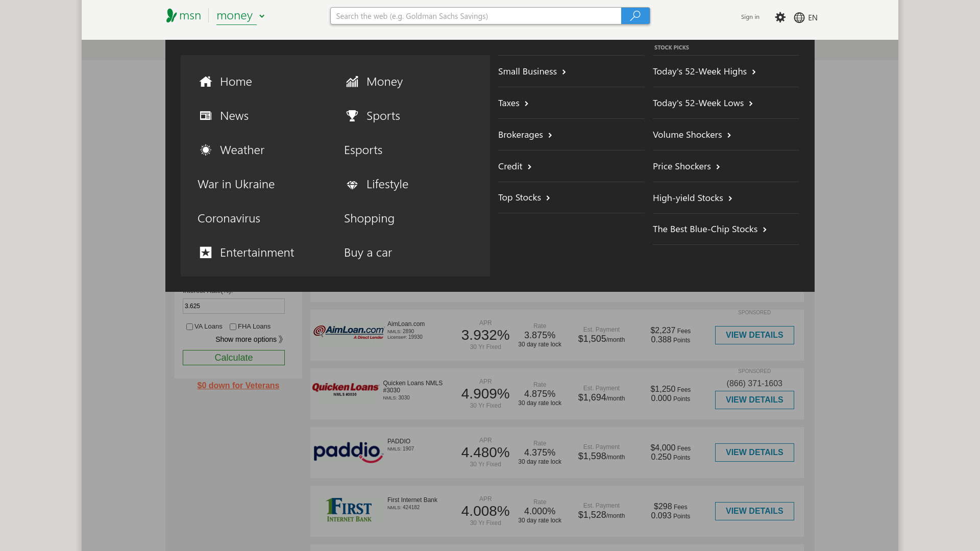Open Today's 52-Week Lows
The image size is (980, 551).
click(702, 103)
